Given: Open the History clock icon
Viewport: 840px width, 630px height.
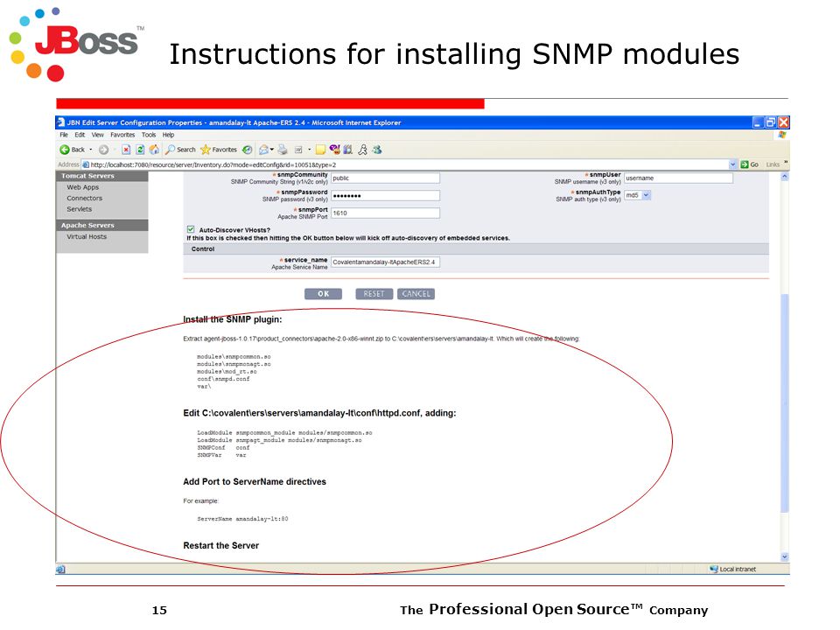Looking at the screenshot, I should (x=247, y=150).
